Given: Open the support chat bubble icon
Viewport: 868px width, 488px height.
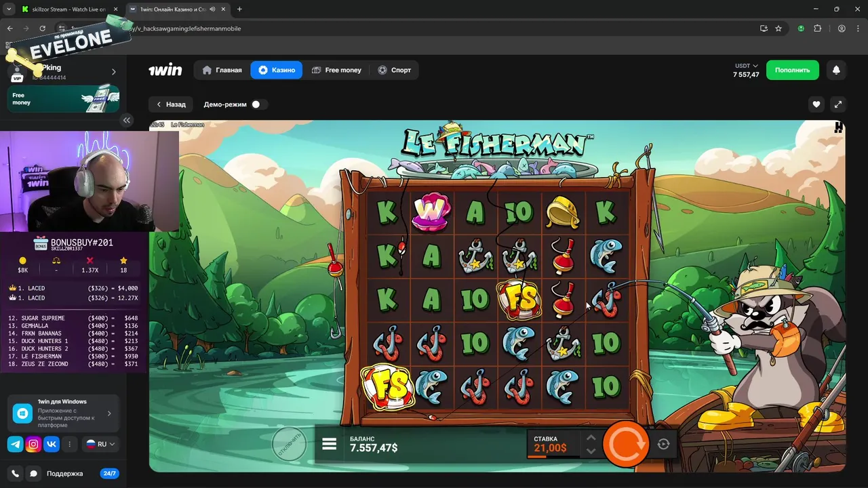Looking at the screenshot, I should (33, 474).
